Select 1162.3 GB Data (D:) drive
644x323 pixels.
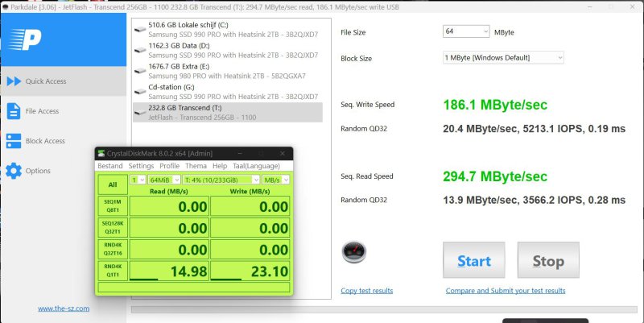228,50
